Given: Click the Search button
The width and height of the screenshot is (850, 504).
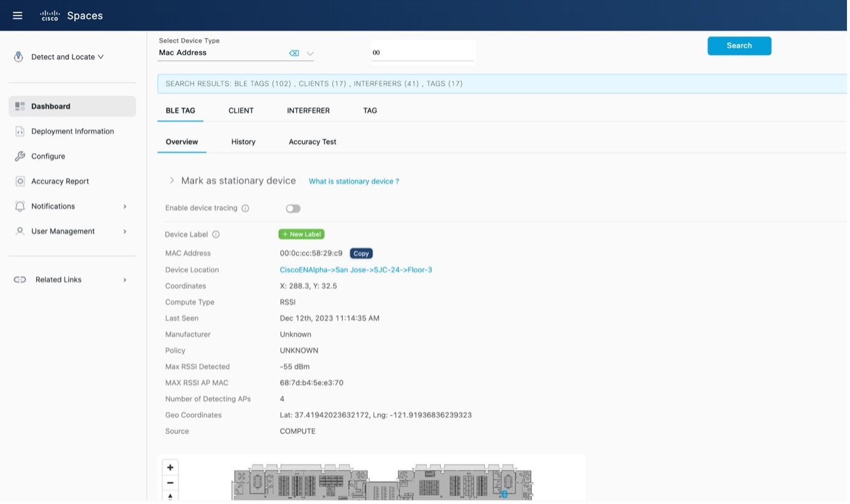Looking at the screenshot, I should coord(741,46).
